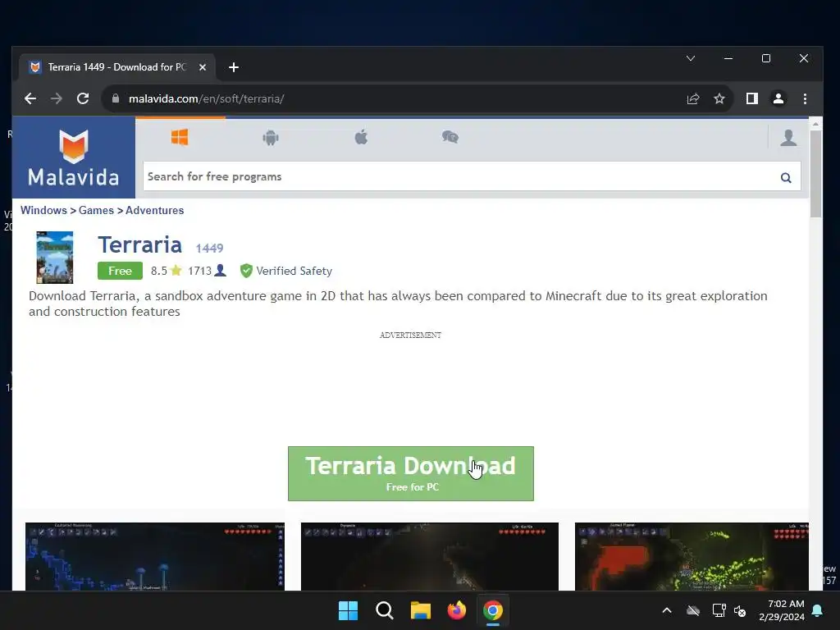Select the Terraria 1449 browser tab
Screen dimensions: 840x630
pyautogui.click(x=117, y=67)
